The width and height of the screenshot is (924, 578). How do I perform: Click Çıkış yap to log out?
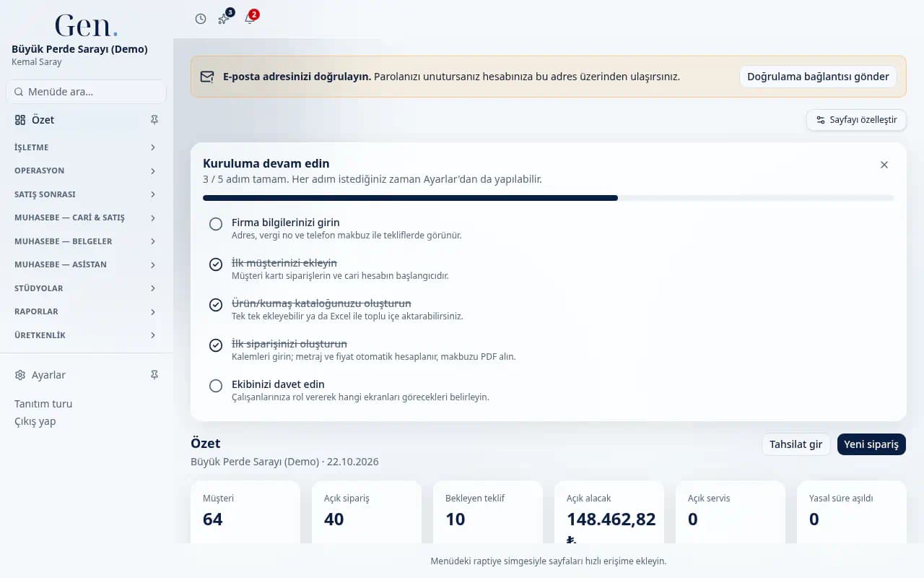[35, 421]
